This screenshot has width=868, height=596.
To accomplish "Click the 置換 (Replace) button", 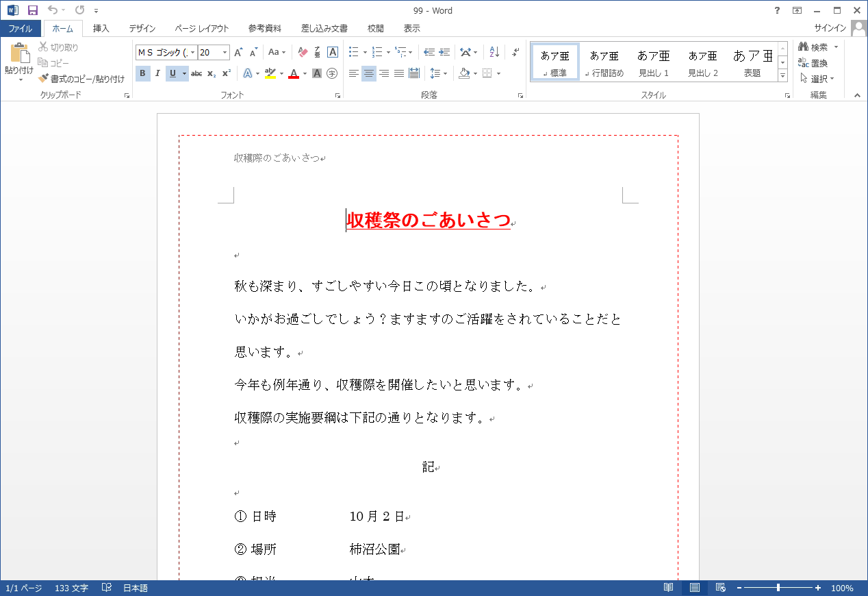I will click(x=814, y=63).
